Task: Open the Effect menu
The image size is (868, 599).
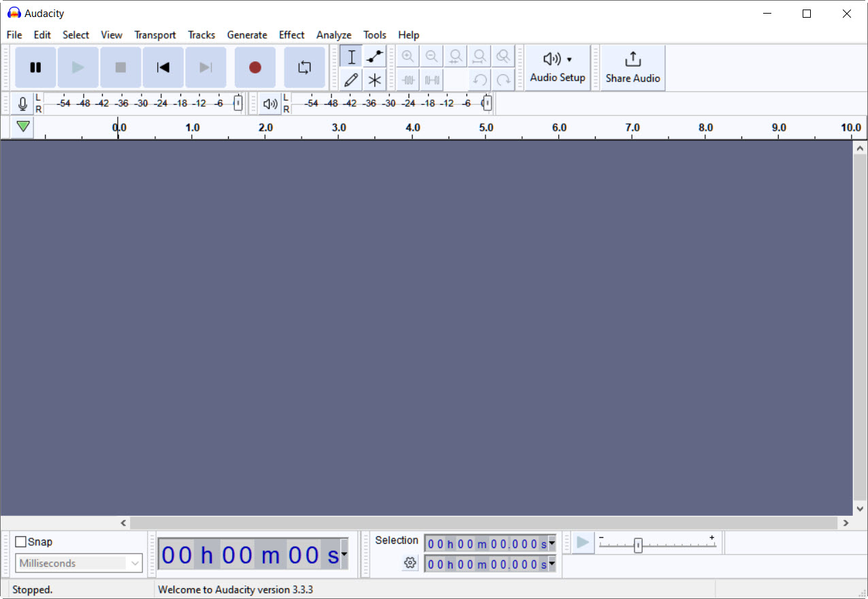Action: (291, 35)
